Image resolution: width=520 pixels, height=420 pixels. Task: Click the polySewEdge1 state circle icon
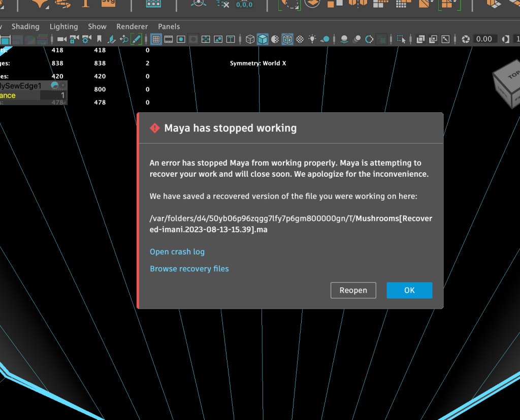pyautogui.click(x=55, y=86)
